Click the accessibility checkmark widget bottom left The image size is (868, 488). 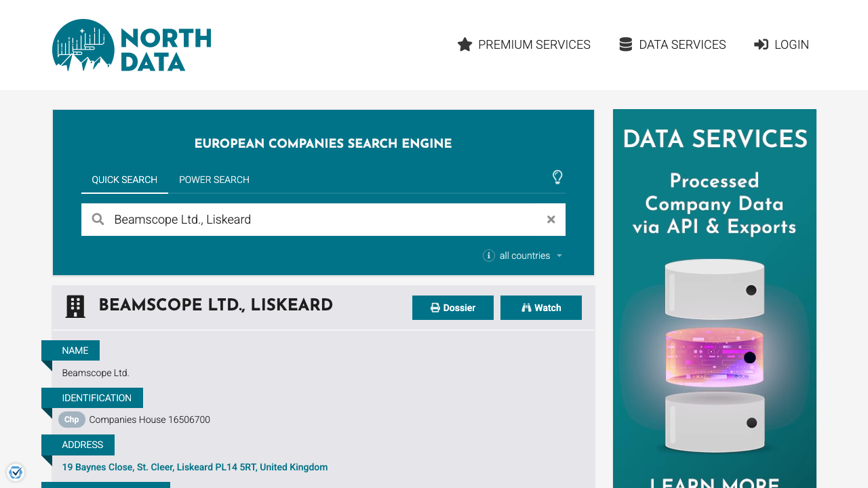tap(16, 472)
